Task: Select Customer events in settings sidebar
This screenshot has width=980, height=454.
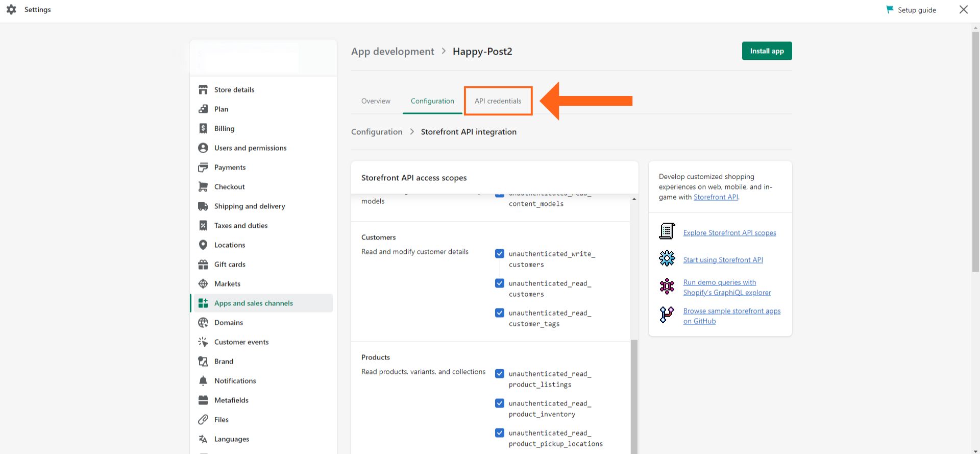Action: pyautogui.click(x=241, y=342)
